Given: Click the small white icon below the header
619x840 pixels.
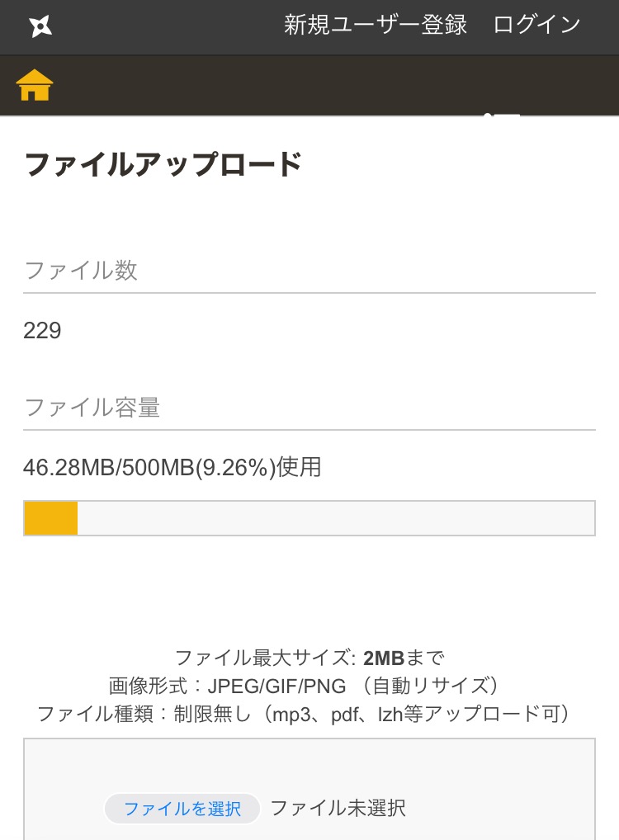Looking at the screenshot, I should (x=503, y=116).
